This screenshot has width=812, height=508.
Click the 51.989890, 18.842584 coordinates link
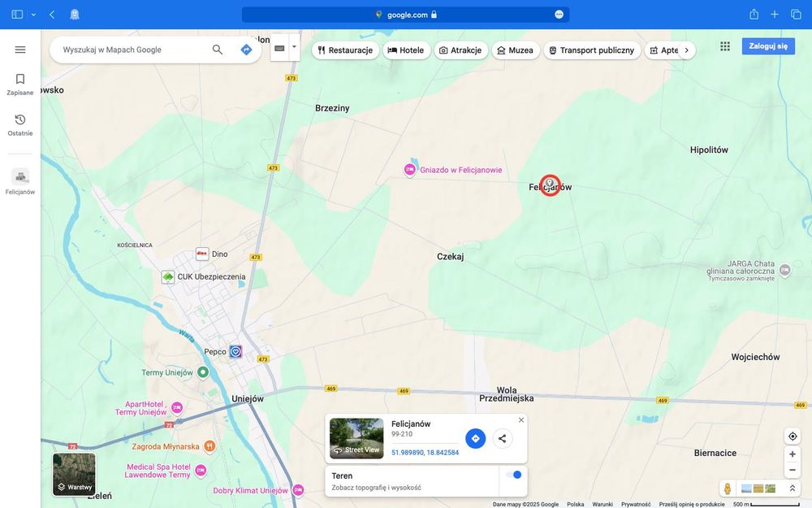pyautogui.click(x=425, y=453)
